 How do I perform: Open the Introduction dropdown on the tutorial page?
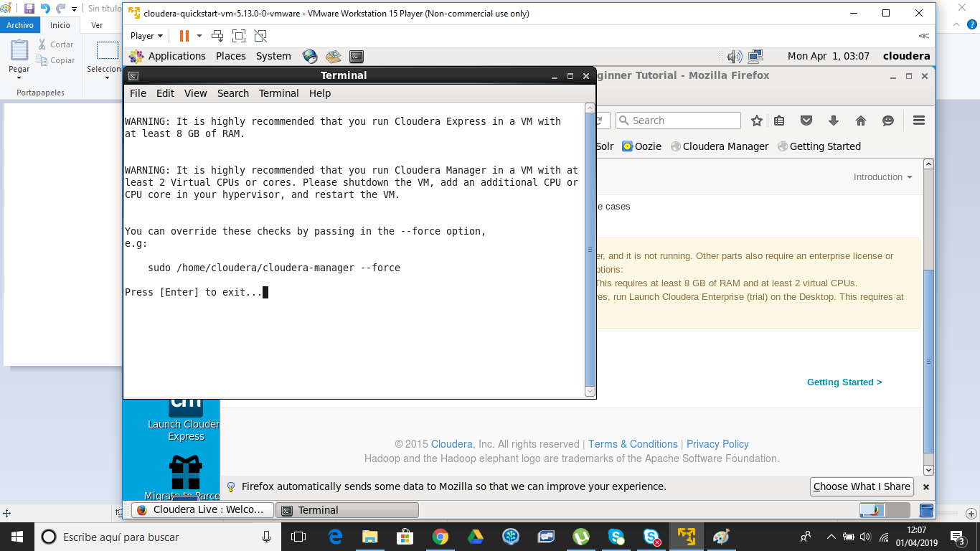(882, 176)
